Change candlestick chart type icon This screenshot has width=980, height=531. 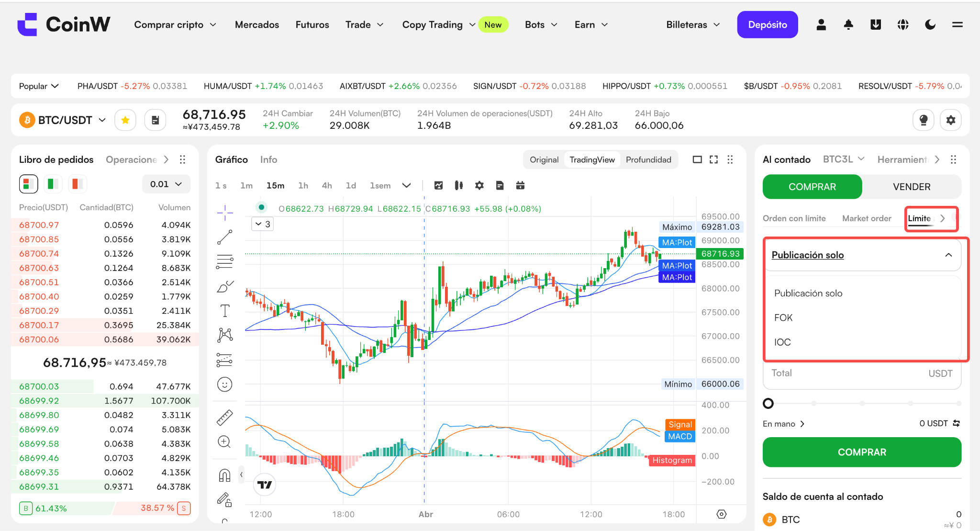[459, 185]
